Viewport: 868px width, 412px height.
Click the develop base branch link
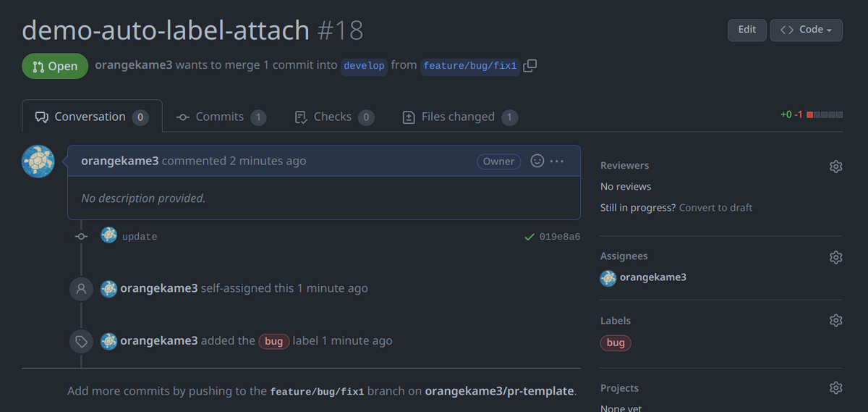coord(364,66)
